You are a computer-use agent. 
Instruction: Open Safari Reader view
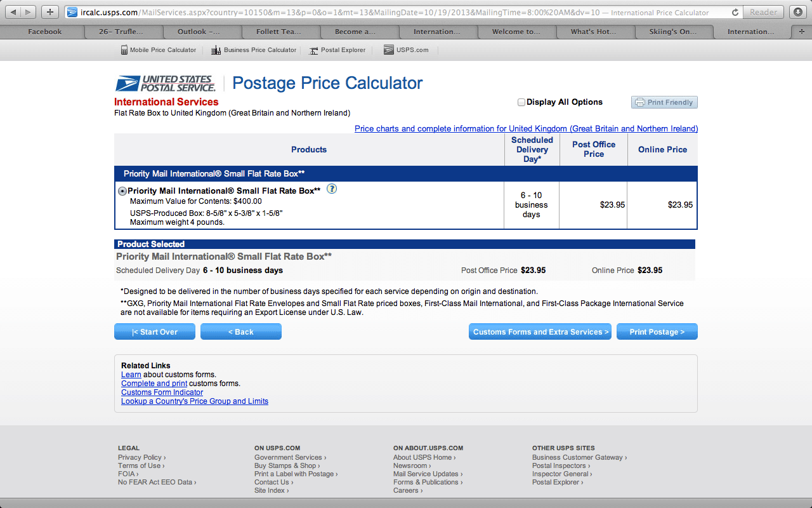(x=763, y=12)
